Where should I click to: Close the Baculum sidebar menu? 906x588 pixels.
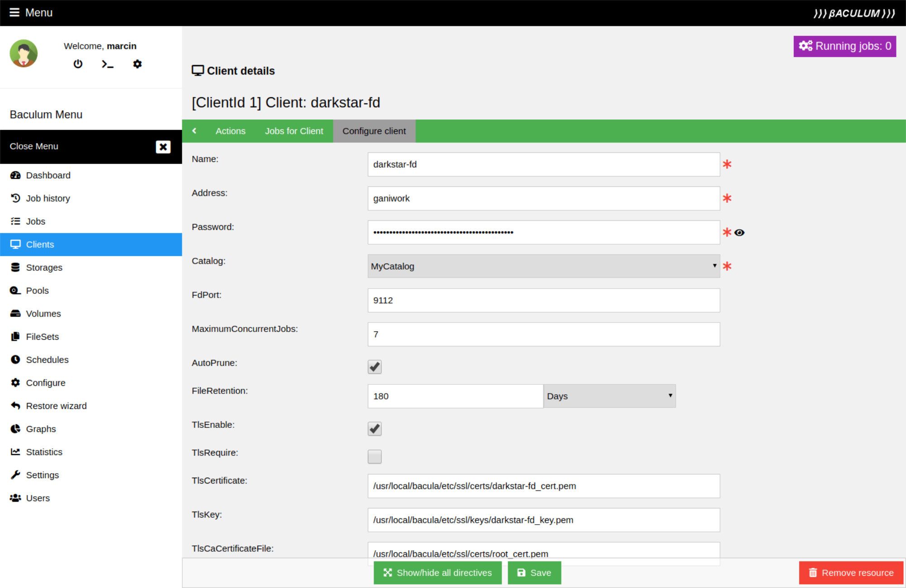click(x=163, y=147)
